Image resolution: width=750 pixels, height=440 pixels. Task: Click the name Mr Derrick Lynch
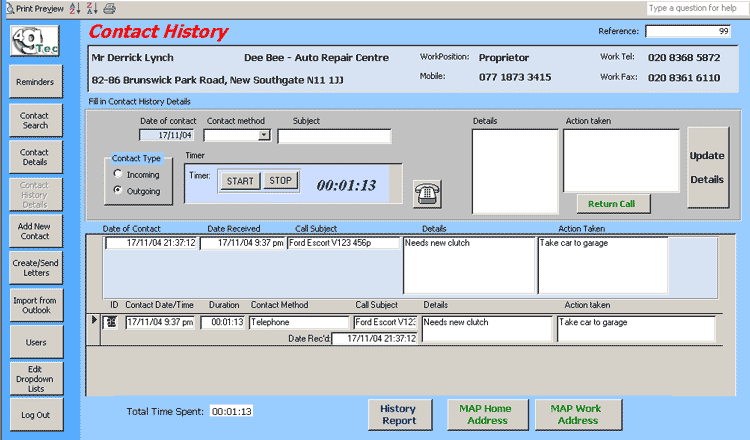point(132,58)
